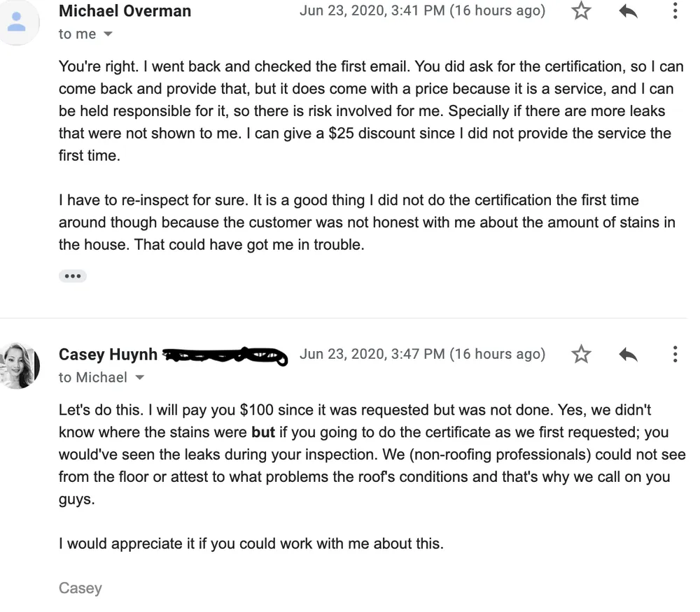700x612 pixels.
Task: Click the gray "Casey" signature text
Action: coord(80,588)
